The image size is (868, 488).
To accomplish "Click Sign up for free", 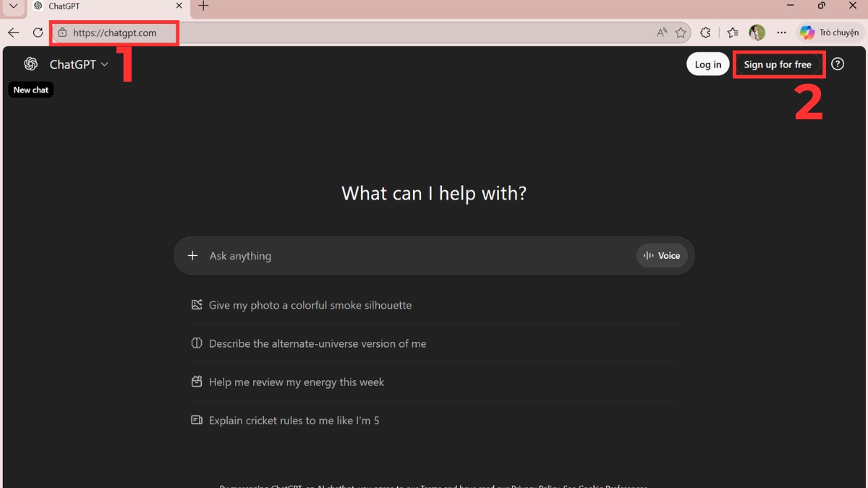I will tap(778, 64).
